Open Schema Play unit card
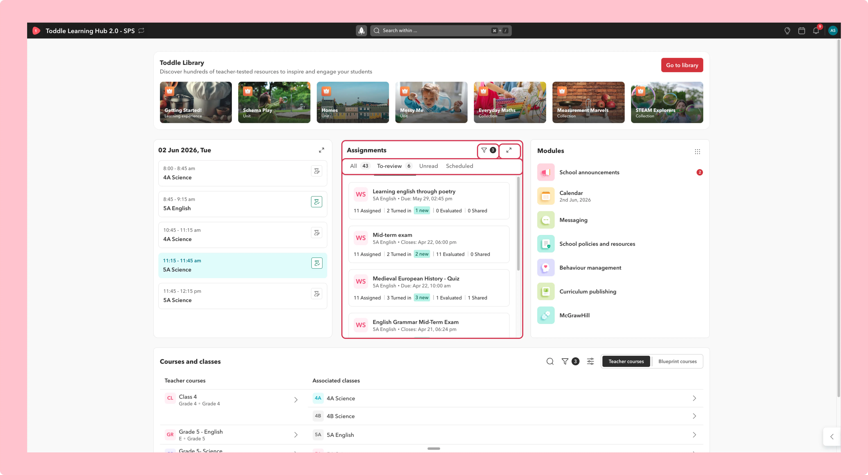This screenshot has width=868, height=475. pyautogui.click(x=274, y=102)
